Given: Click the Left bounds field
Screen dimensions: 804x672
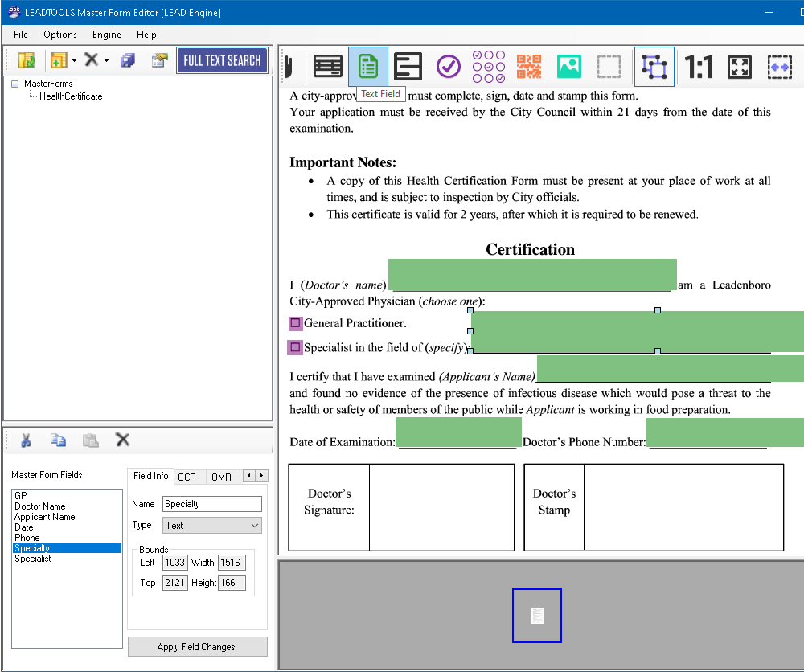Looking at the screenshot, I should [x=174, y=563].
